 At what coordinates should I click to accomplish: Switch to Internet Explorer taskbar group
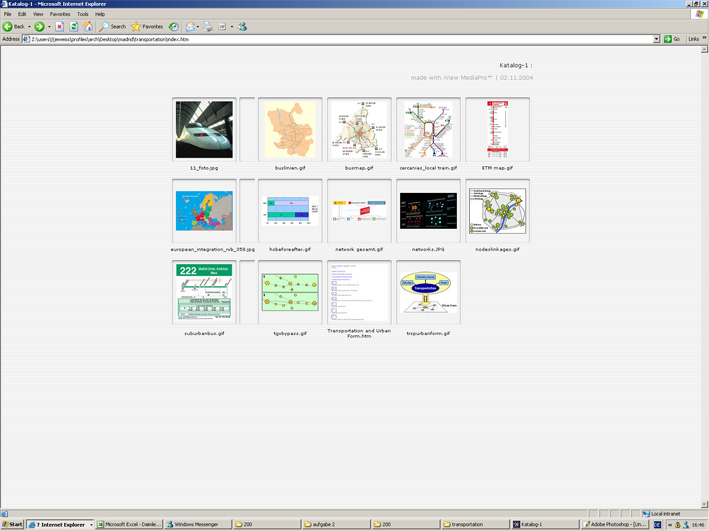tap(60, 524)
